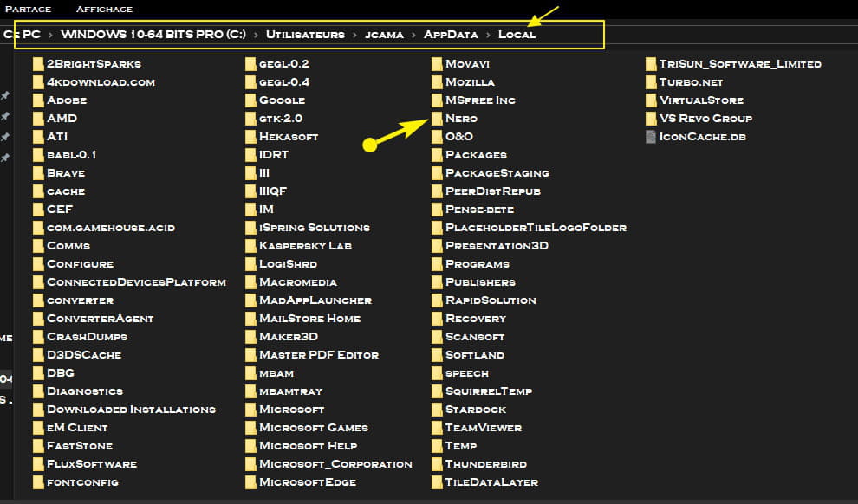Select the Mozilla folder icon
858x504 pixels.
(x=437, y=82)
